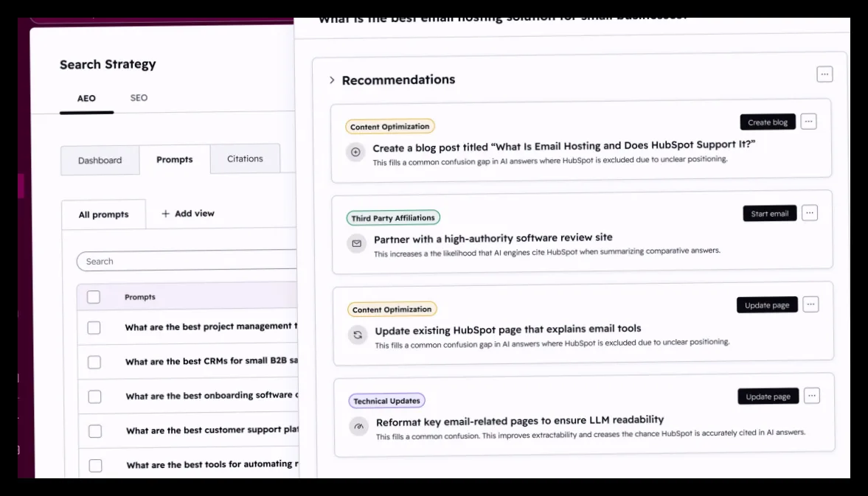Open the Recommendations panel more options menu
Screen dimensions: 868x496
click(x=824, y=74)
